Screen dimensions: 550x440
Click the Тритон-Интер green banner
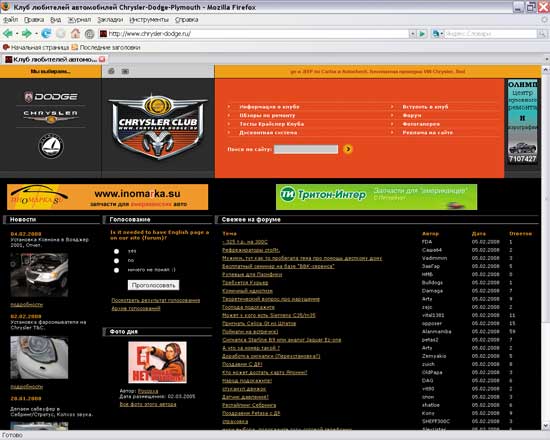[376, 197]
